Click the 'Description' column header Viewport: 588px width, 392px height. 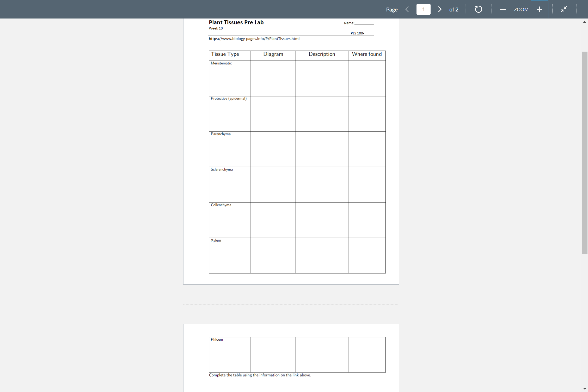(322, 54)
